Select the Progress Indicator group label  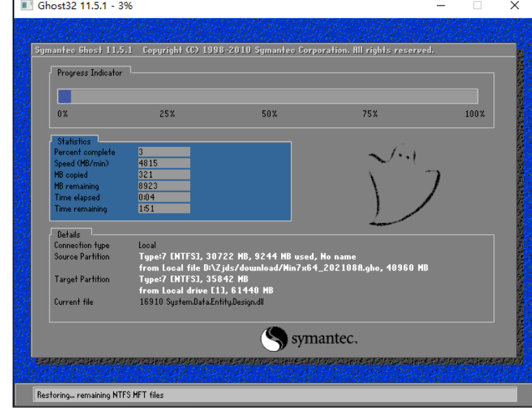point(89,73)
